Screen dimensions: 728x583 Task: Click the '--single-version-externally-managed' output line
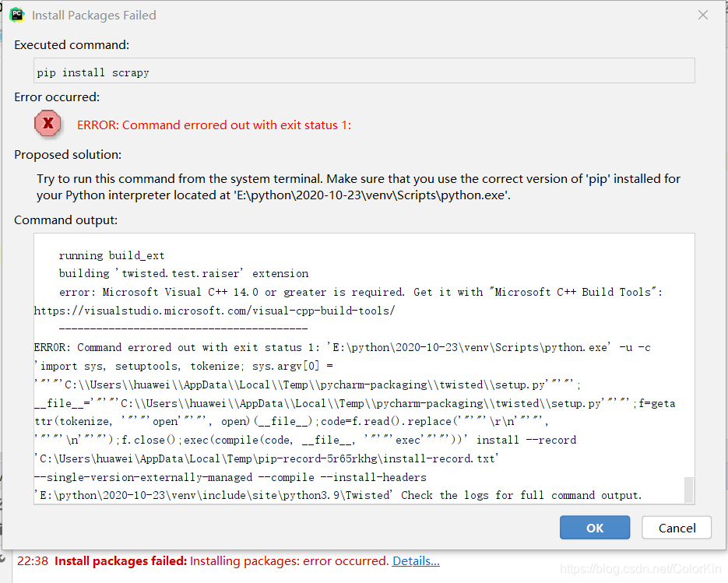[x=230, y=477]
